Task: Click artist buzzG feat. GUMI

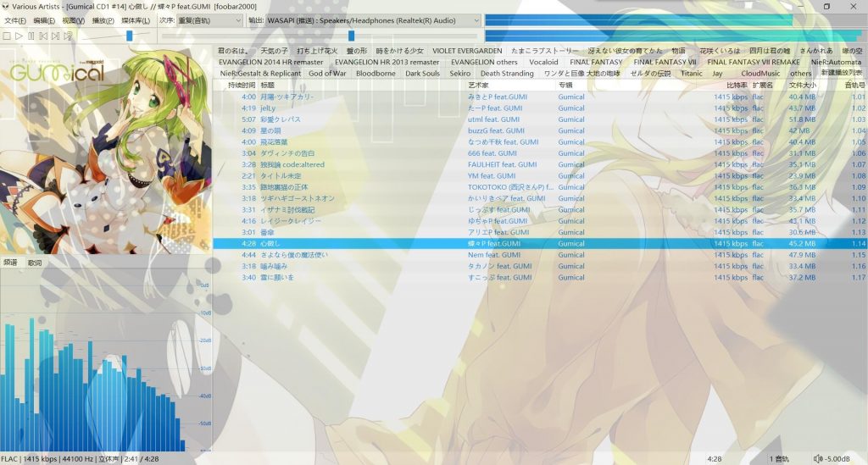Action: (496, 130)
